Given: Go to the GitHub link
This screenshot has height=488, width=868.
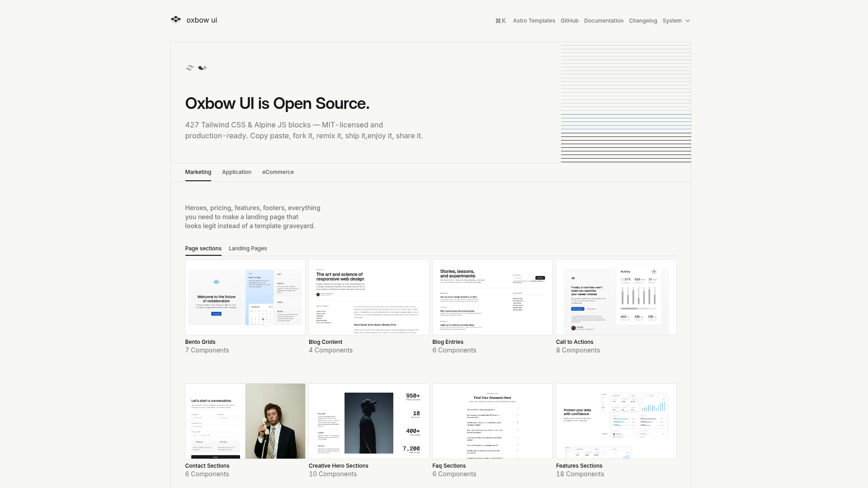Looking at the screenshot, I should tap(569, 21).
